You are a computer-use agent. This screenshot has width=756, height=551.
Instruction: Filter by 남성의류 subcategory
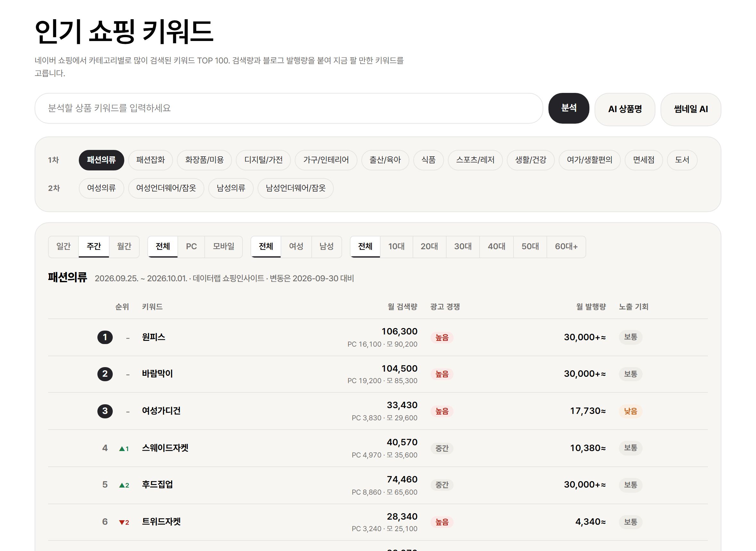coord(231,188)
